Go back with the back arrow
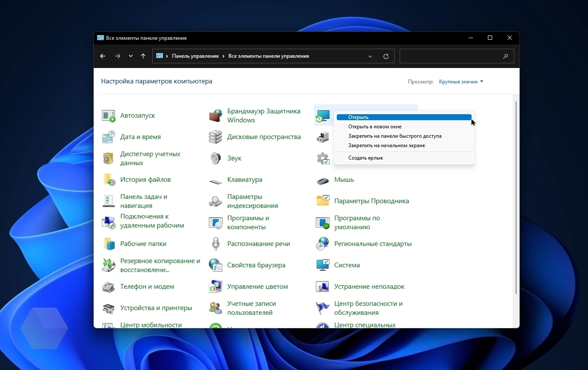Image resolution: width=588 pixels, height=370 pixels. click(103, 56)
